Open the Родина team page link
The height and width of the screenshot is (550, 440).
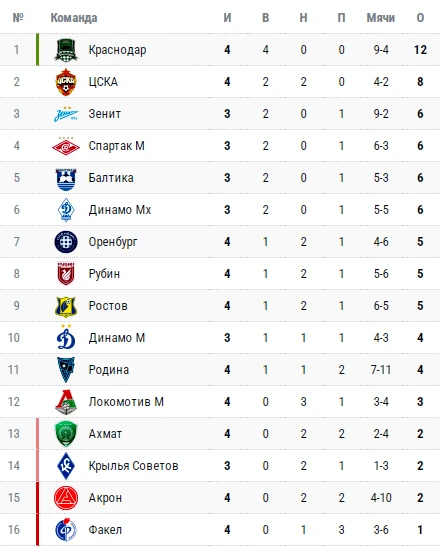click(x=109, y=370)
